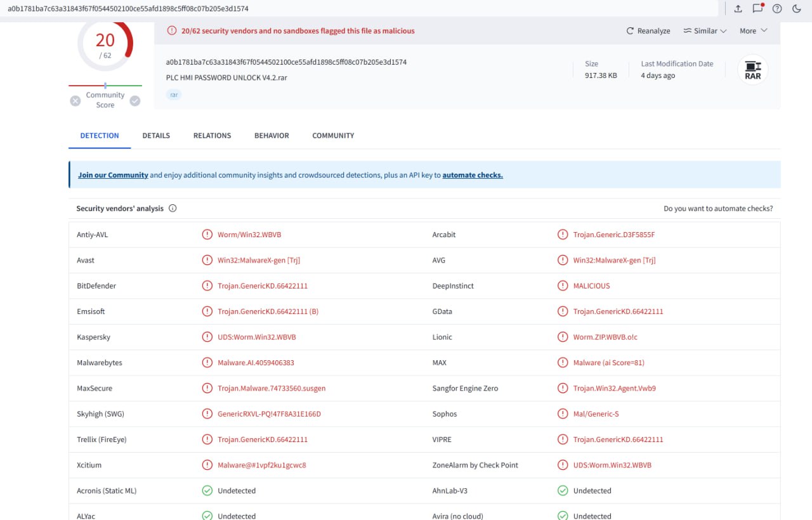Screen dimensions: 812x520
Task: Select Trojan.Win32.Agent.Vwb9 result
Action: (x=615, y=388)
